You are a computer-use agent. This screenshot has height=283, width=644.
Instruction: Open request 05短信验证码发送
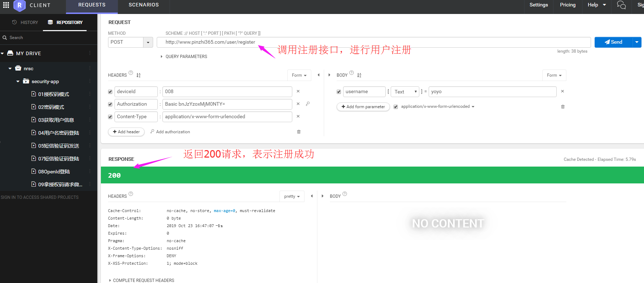[x=55, y=146]
